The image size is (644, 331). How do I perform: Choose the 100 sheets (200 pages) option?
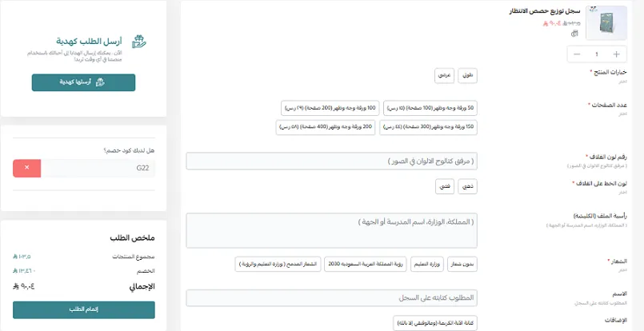coord(330,108)
